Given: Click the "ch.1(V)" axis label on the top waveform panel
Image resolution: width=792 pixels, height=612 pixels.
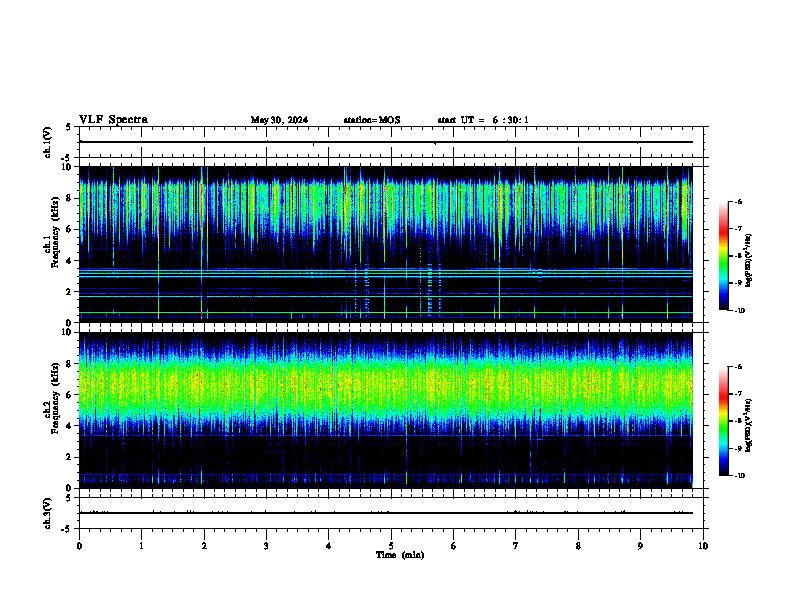Looking at the screenshot, I should 48,142.
